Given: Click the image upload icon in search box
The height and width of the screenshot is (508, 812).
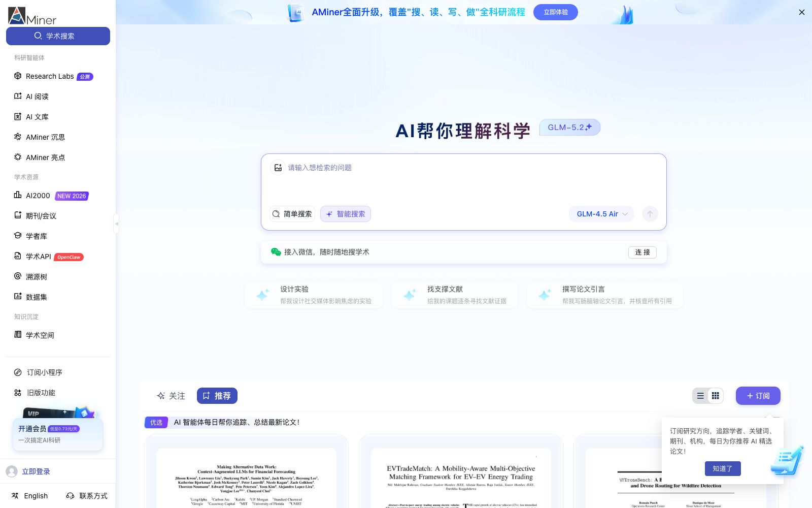Looking at the screenshot, I should pos(278,168).
